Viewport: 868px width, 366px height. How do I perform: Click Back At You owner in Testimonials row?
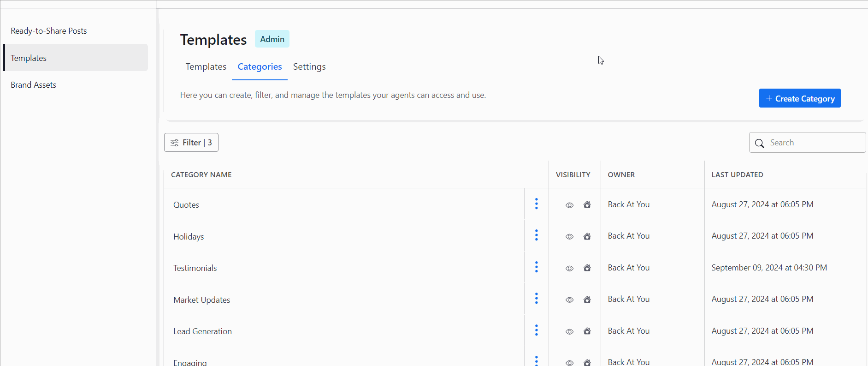629,268
